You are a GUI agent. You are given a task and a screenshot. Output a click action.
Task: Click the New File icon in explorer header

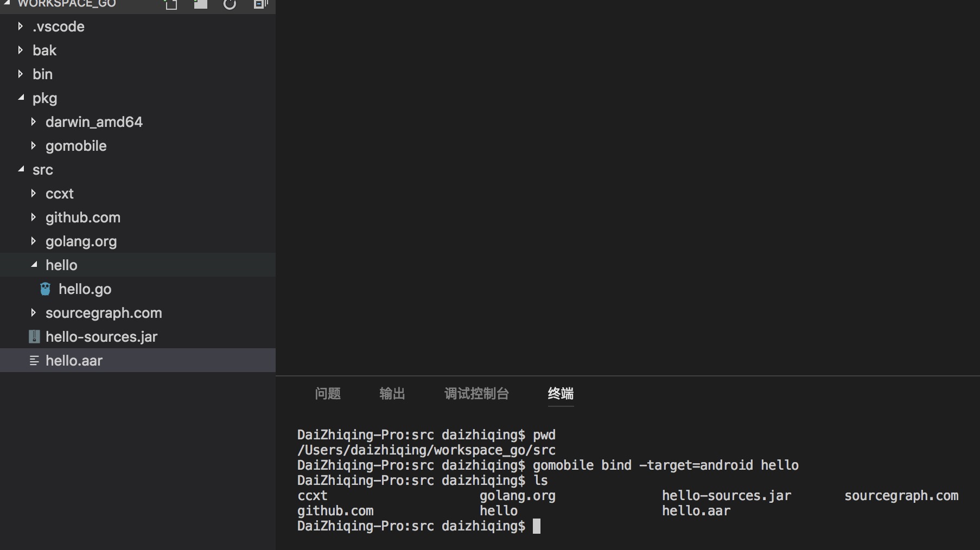click(171, 4)
